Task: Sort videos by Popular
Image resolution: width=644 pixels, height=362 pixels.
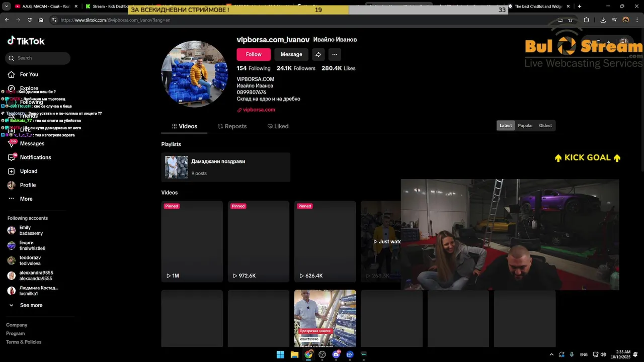Action: tap(525, 126)
